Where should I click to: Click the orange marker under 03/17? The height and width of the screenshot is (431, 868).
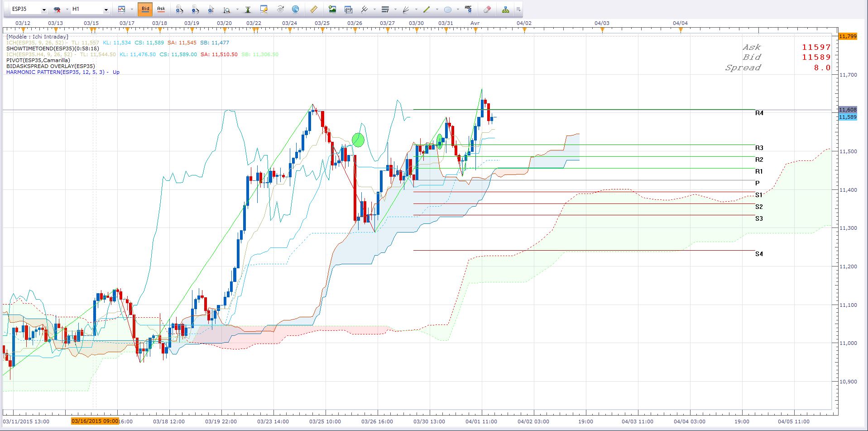[127, 30]
